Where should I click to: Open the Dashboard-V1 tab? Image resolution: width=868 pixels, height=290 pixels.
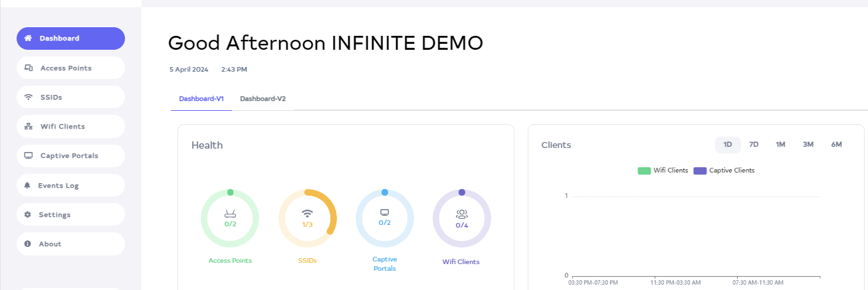pos(201,99)
